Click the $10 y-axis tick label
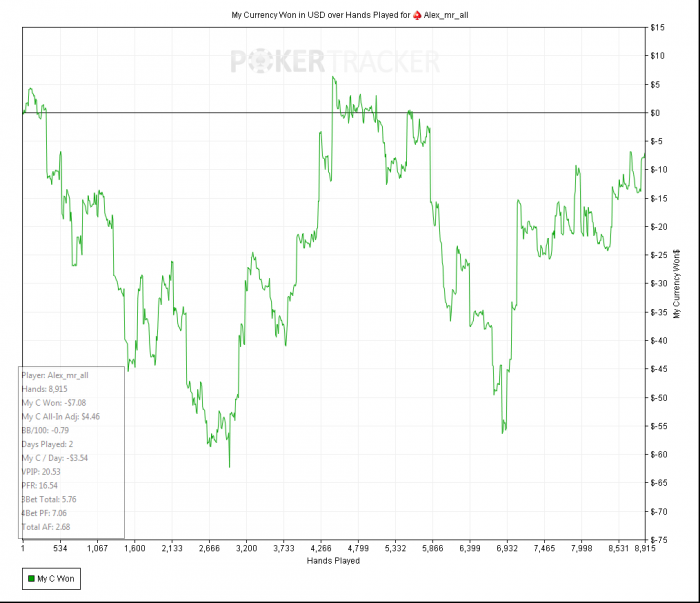Image resolution: width=700 pixels, height=603 pixels. point(658,56)
